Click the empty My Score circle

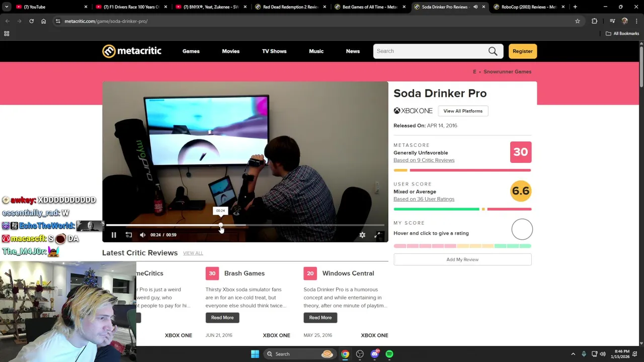click(x=522, y=230)
